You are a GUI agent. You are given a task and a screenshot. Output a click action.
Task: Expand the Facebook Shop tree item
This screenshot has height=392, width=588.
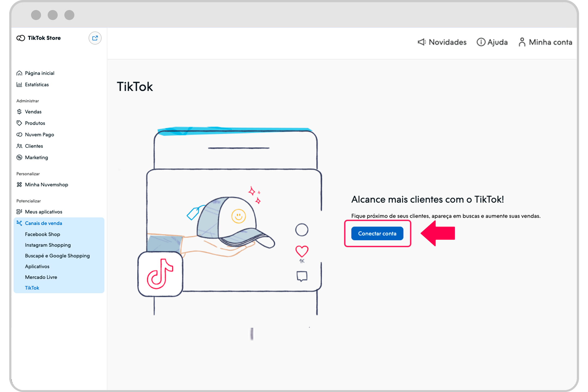click(x=42, y=234)
